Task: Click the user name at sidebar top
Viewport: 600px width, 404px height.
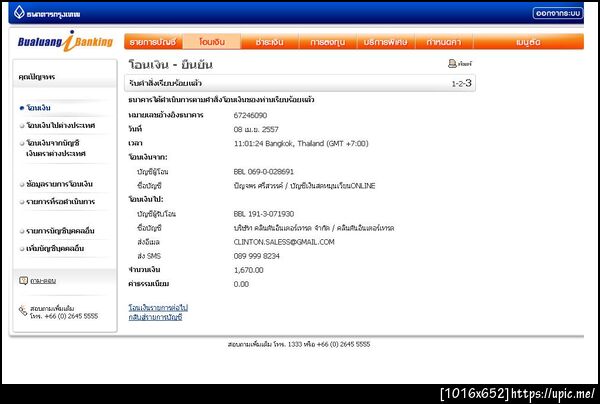Action: pos(36,77)
